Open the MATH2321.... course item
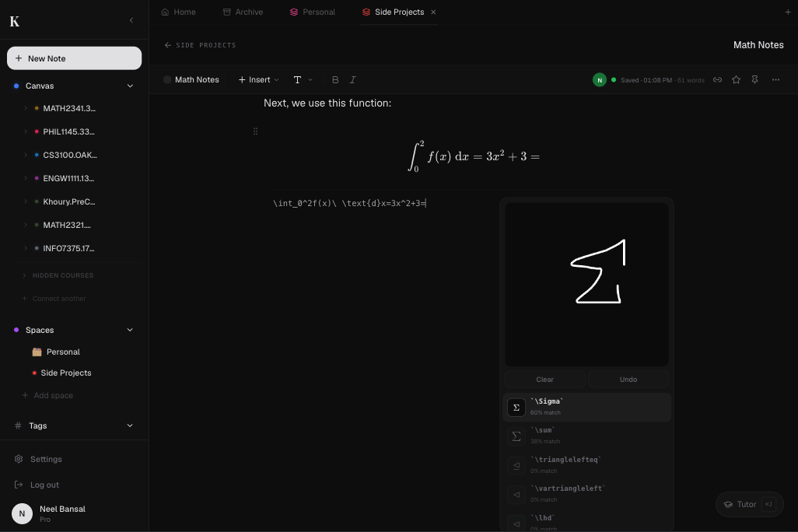This screenshot has width=798, height=532. tap(67, 225)
